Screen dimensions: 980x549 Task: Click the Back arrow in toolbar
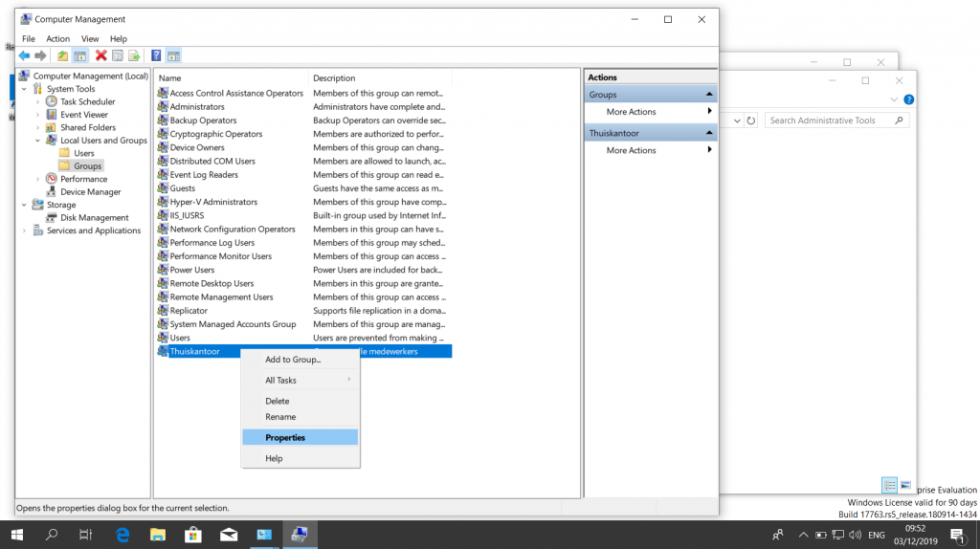click(x=24, y=55)
